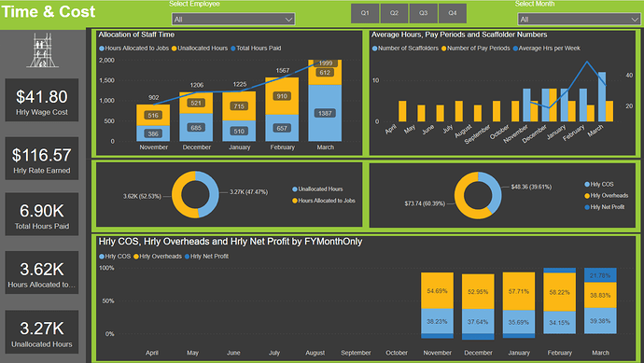Select March 38.83% overheads segment
Image resolution: width=644 pixels, height=363 pixels.
coord(600,295)
